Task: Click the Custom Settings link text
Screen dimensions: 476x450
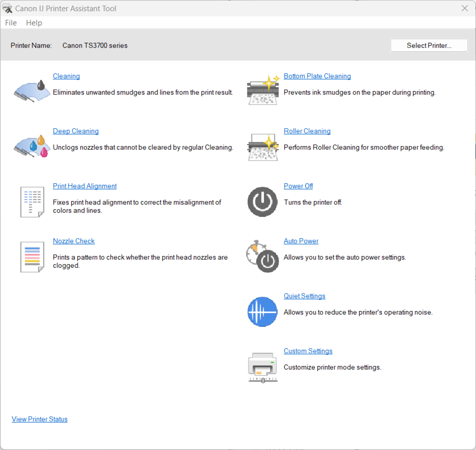Action: click(308, 351)
